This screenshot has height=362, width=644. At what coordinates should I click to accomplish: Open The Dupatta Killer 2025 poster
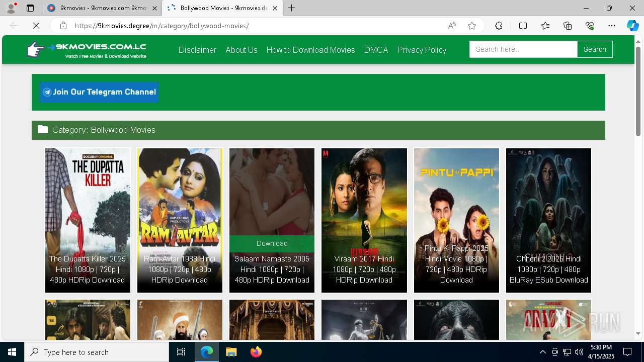[88, 220]
